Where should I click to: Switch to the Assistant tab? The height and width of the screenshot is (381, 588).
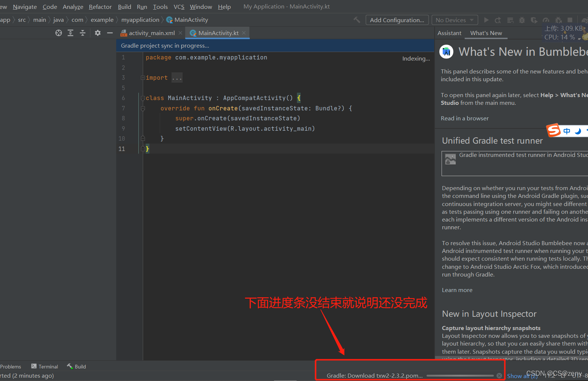coord(449,33)
